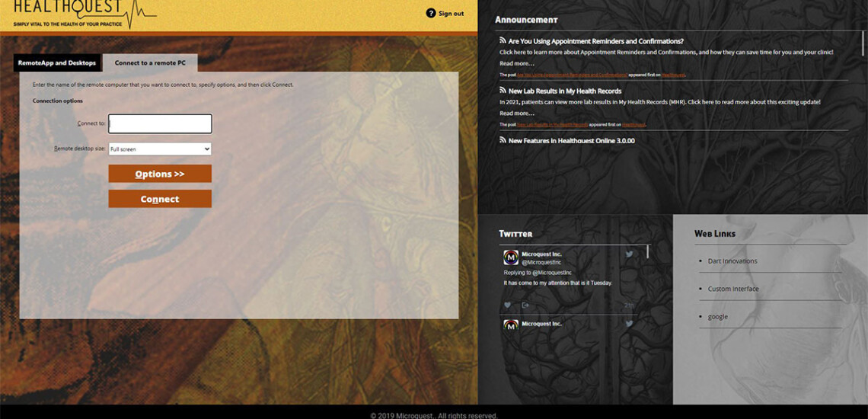Click RSS icon beside New Lab Results

click(x=503, y=91)
